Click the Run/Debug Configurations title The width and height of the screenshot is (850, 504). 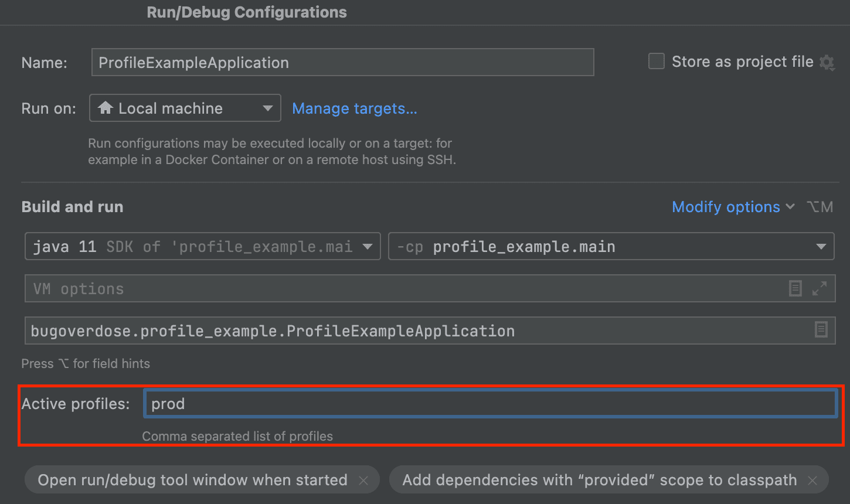tap(247, 12)
